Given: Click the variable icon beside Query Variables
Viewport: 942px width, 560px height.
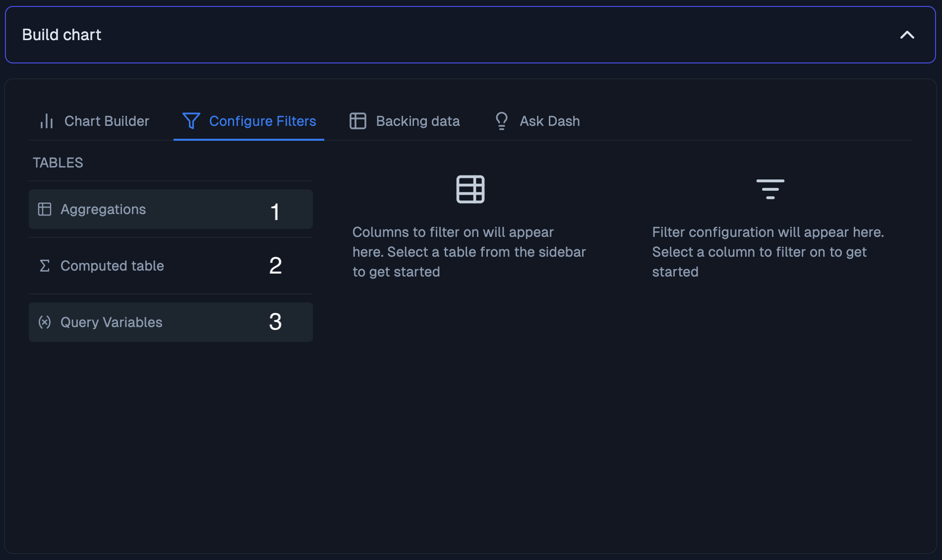Looking at the screenshot, I should pos(44,322).
